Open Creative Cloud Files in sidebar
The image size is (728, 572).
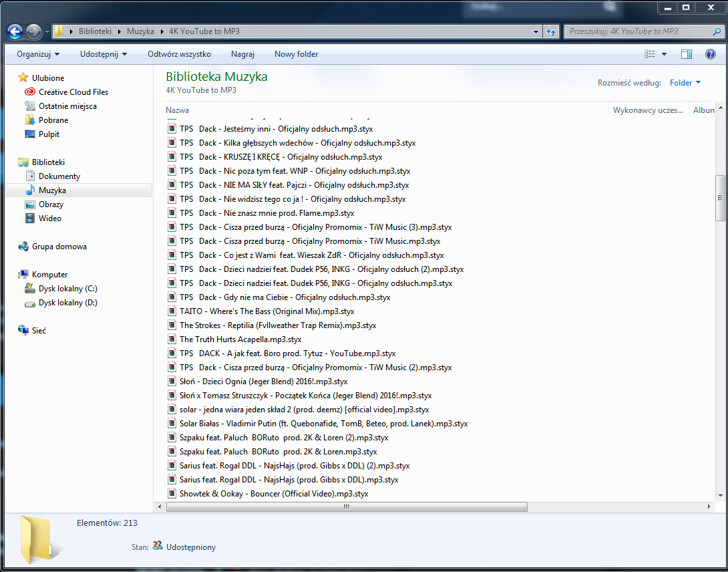pos(73,92)
